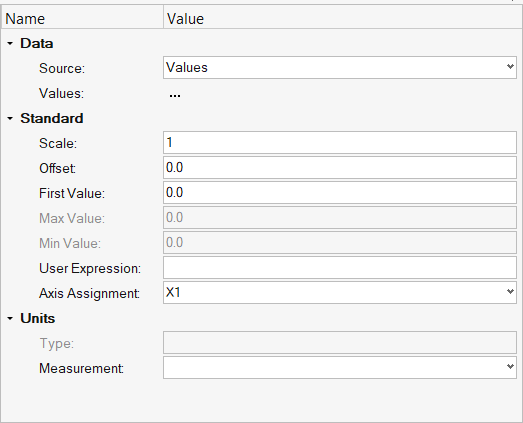Click the Scale input field
The width and height of the screenshot is (523, 423).
pyautogui.click(x=340, y=143)
